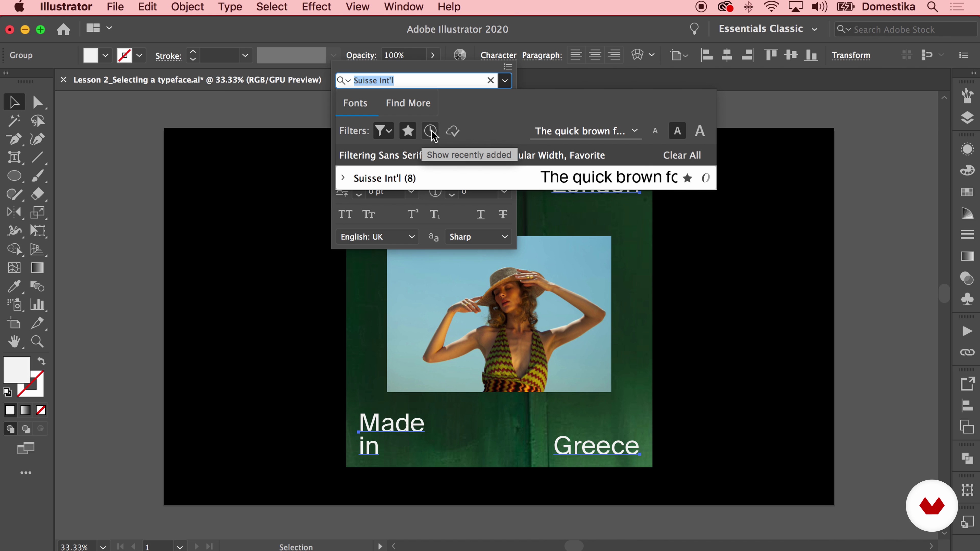980x551 pixels.
Task: Toggle the favorites star filter
Action: coord(408,131)
